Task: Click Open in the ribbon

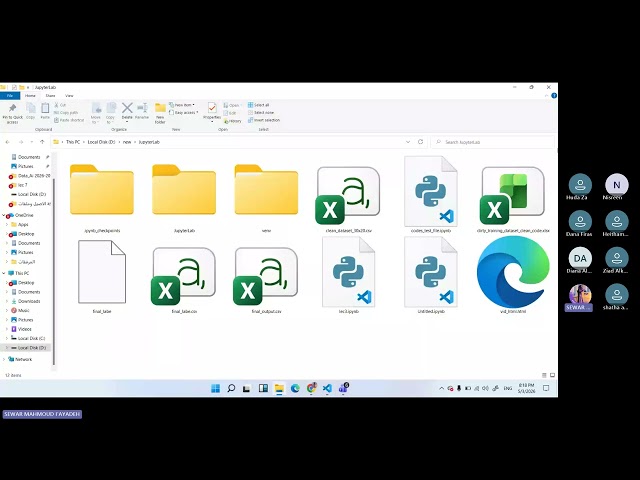Action: 231,105
